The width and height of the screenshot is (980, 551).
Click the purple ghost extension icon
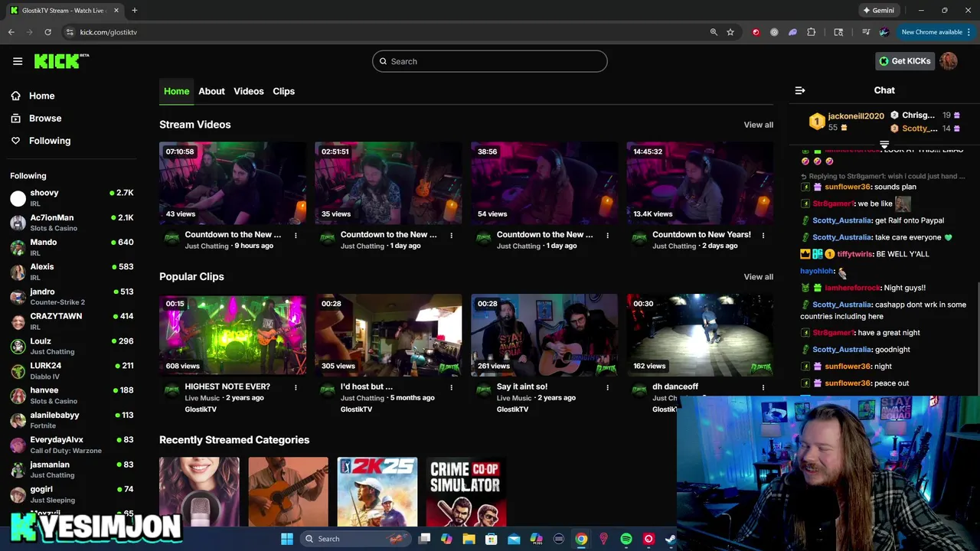792,32
